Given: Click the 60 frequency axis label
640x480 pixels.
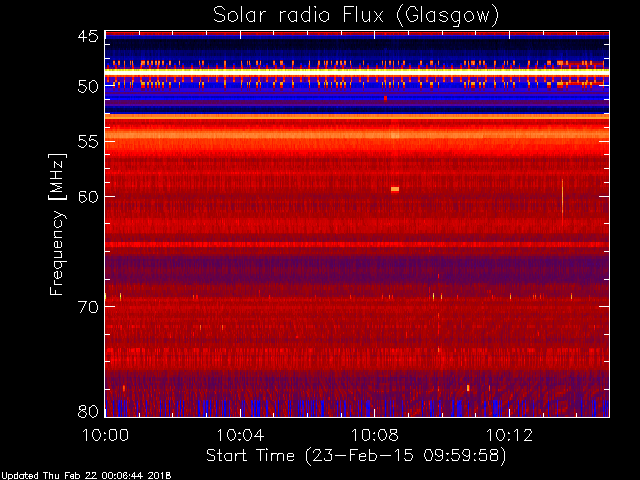Looking at the screenshot, I should coord(88,197).
